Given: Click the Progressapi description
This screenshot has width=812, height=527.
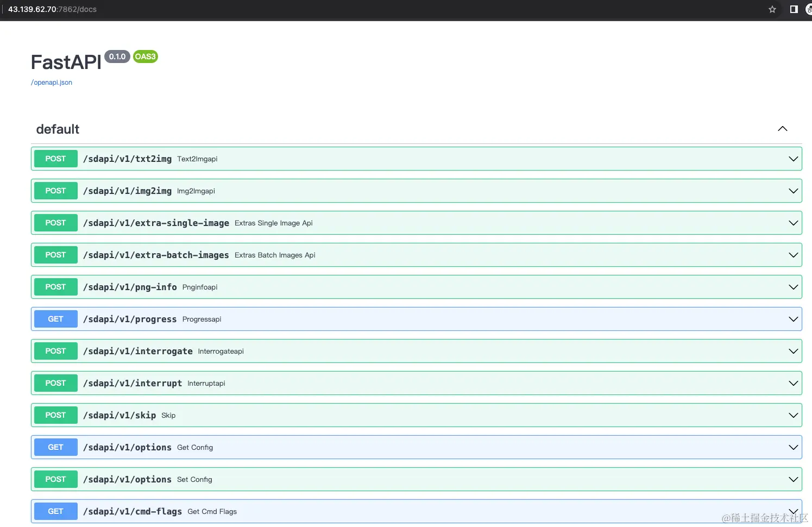Looking at the screenshot, I should [x=202, y=319].
